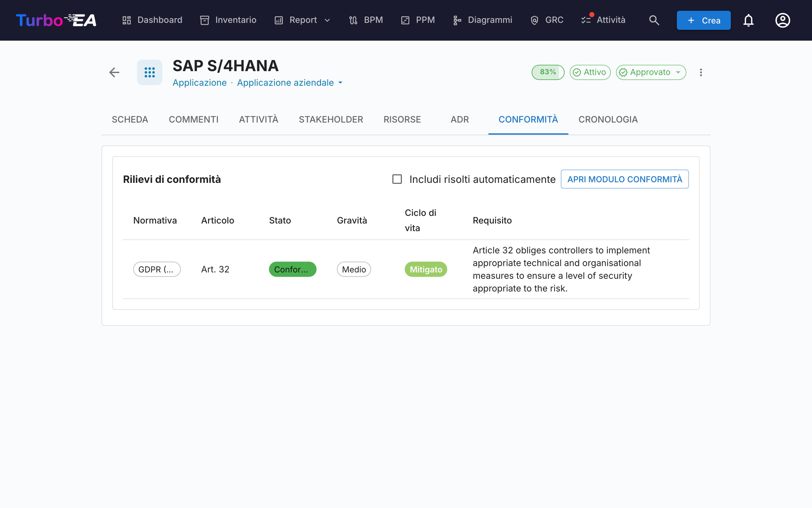The image size is (812, 508).
Task: Navigate to Diagrammi
Action: (482, 20)
